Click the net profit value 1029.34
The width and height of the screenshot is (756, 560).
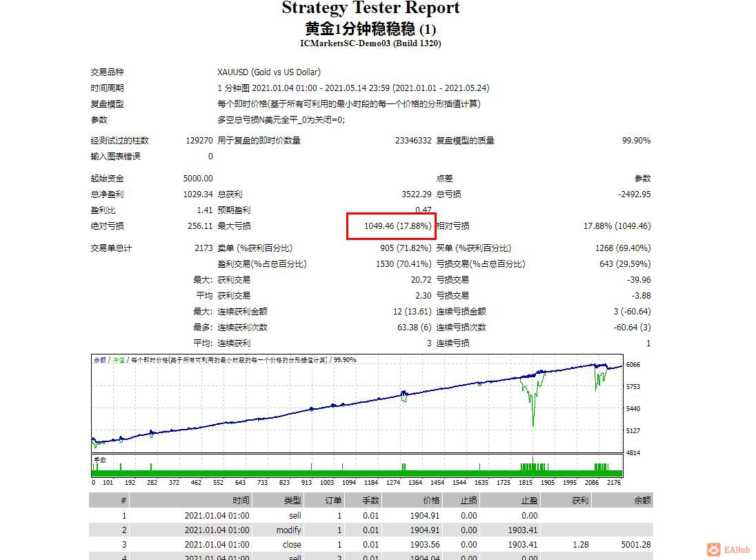198,194
